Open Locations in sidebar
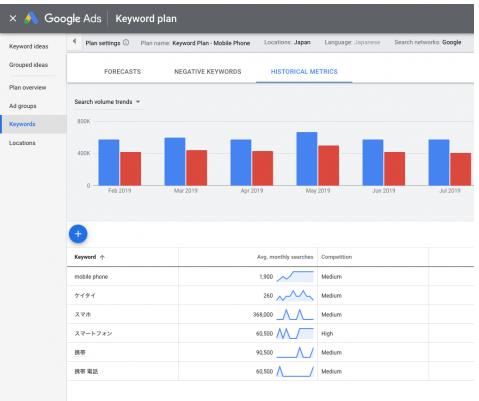 point(22,143)
